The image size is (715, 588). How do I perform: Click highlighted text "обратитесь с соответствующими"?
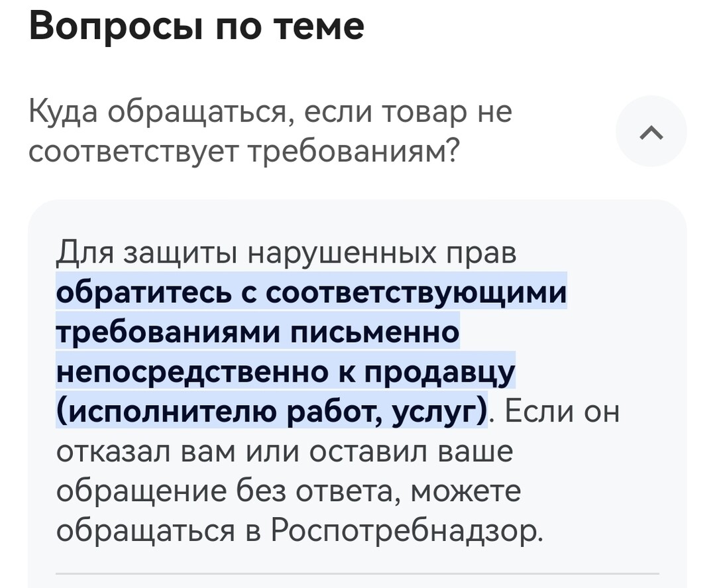point(311,293)
